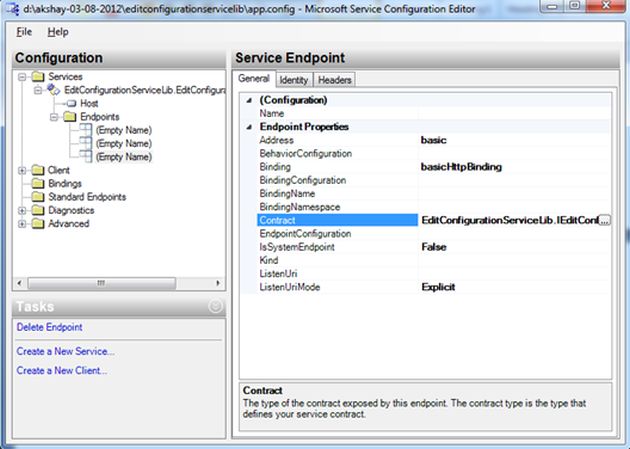Click the Standard Endpoints folder icon
The image size is (630, 449).
38,197
